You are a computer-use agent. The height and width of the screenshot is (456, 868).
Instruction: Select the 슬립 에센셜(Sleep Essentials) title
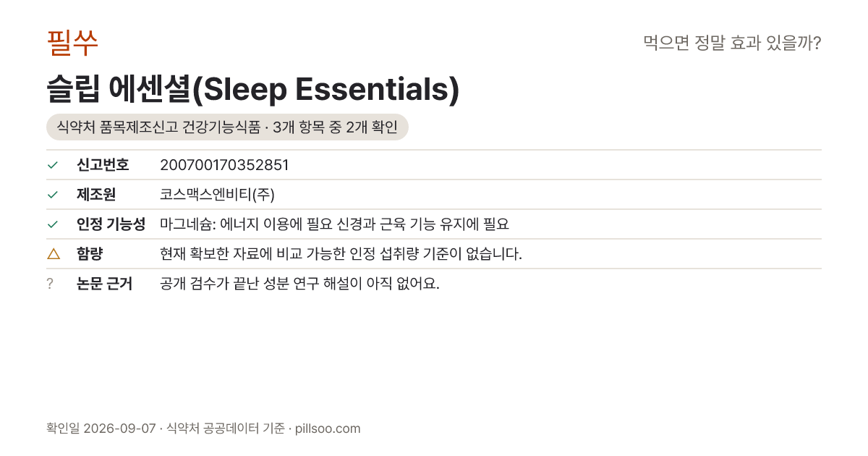click(x=253, y=89)
